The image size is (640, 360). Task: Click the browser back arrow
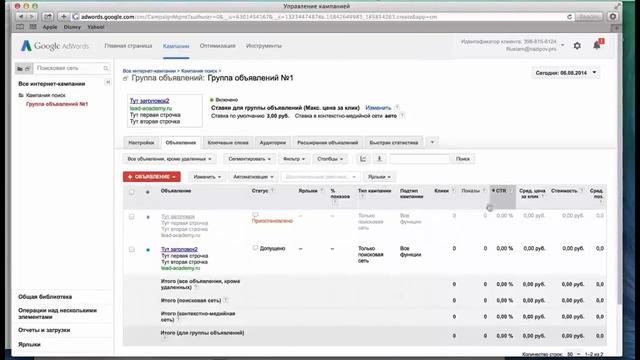[21, 17]
